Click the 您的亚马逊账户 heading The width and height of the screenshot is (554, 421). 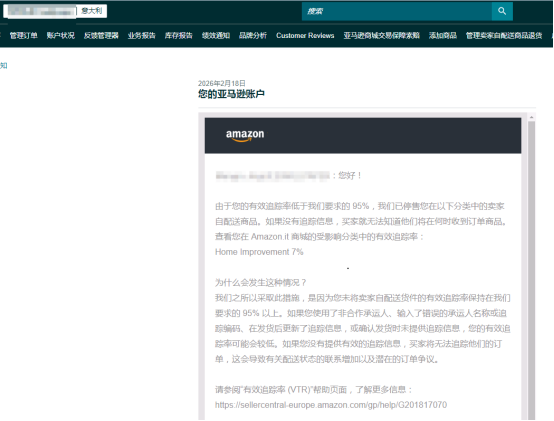pyautogui.click(x=231, y=94)
